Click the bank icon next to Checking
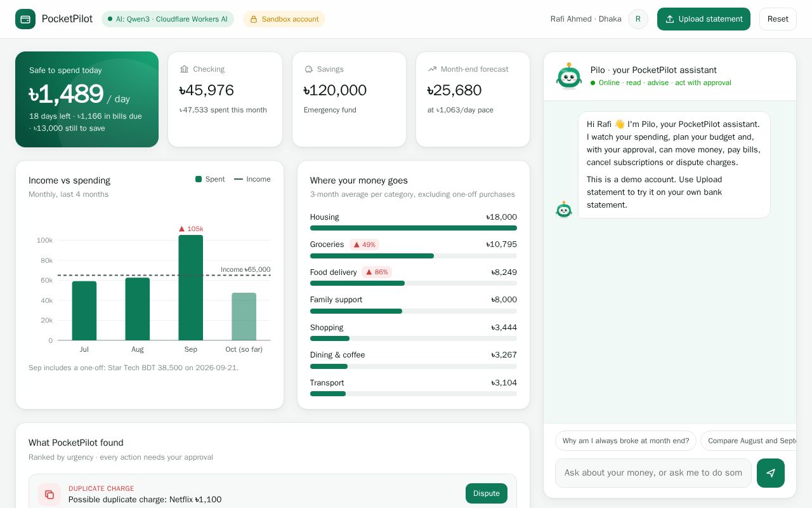The image size is (812, 508). click(x=185, y=69)
